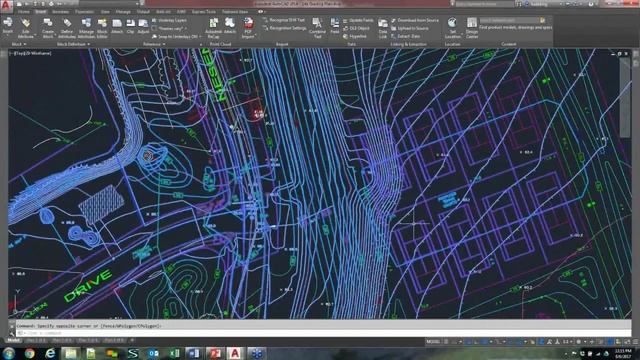This screenshot has height=360, width=640.
Task: Switch to the Express Tools ribbon tab
Action: pyautogui.click(x=204, y=12)
